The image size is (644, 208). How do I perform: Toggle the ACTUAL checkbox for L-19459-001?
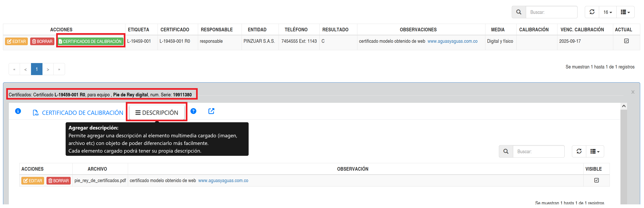(626, 41)
